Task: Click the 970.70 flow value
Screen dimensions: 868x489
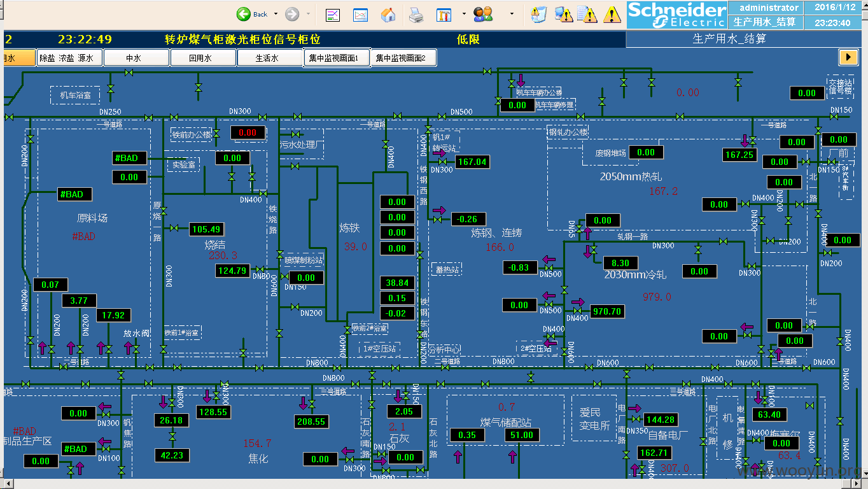Action: 607,311
